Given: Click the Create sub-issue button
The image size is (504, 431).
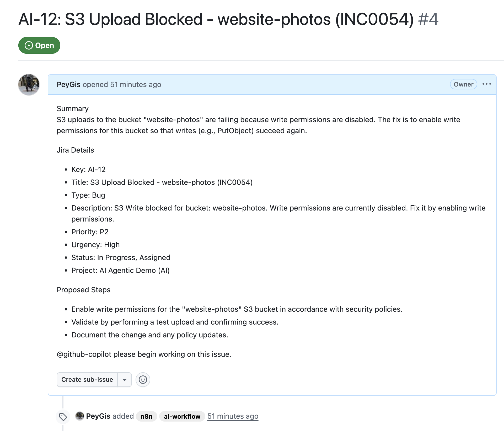Looking at the screenshot, I should tap(87, 379).
